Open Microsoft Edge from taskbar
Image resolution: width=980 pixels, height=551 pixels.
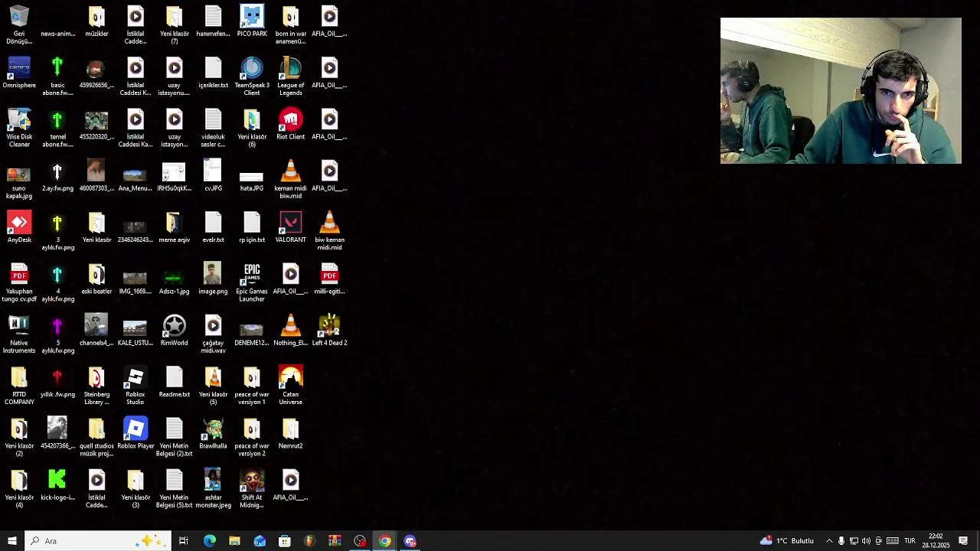pyautogui.click(x=209, y=541)
